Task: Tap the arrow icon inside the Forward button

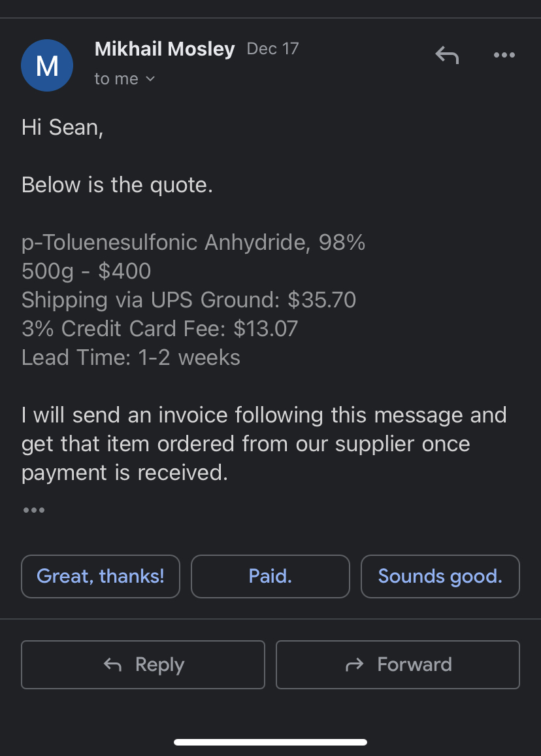Action: click(354, 665)
